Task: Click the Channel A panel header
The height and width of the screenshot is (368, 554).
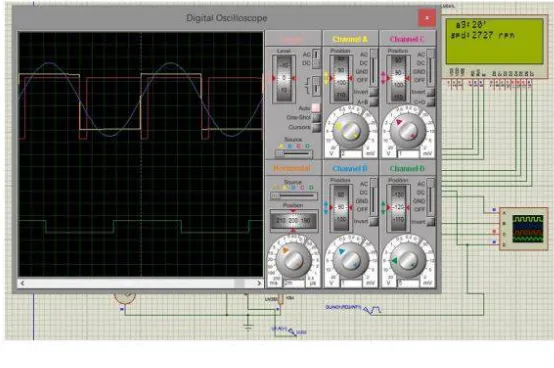Action: [350, 39]
